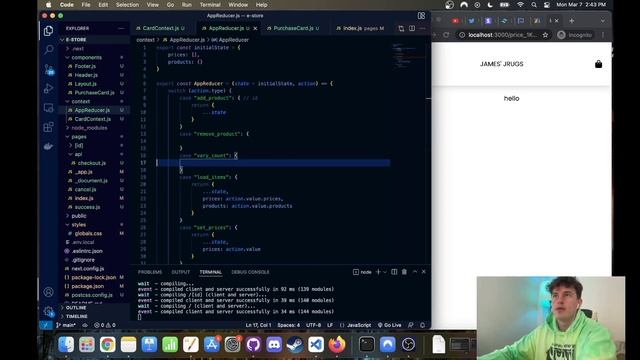The width and height of the screenshot is (640, 360).
Task: Collapse the context folder
Action: (81, 102)
